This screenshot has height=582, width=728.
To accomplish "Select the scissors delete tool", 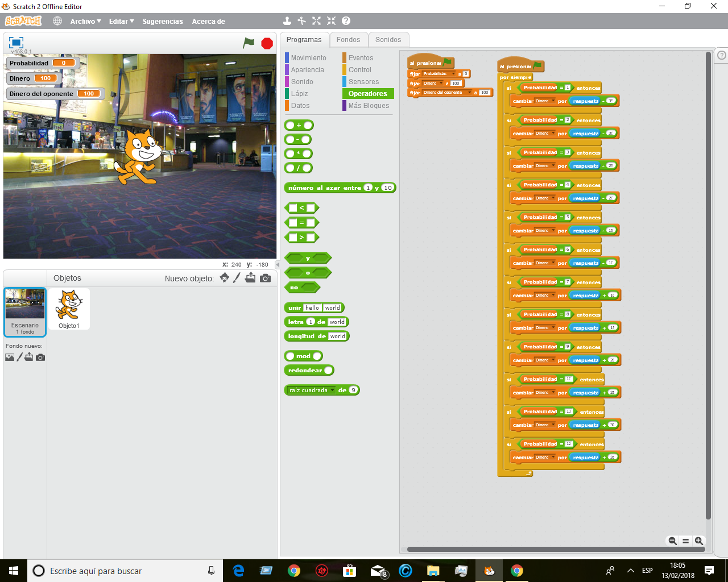I will point(301,20).
